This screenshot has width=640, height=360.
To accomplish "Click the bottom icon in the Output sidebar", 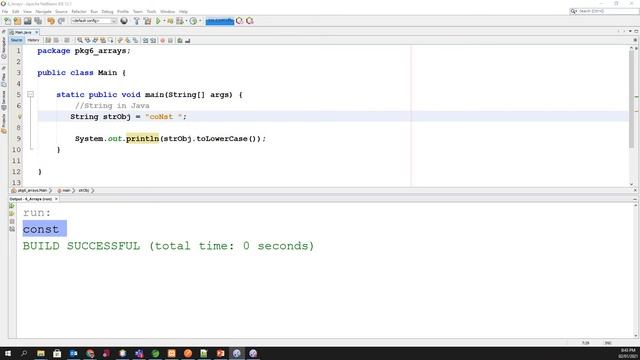I will click(x=12, y=229).
